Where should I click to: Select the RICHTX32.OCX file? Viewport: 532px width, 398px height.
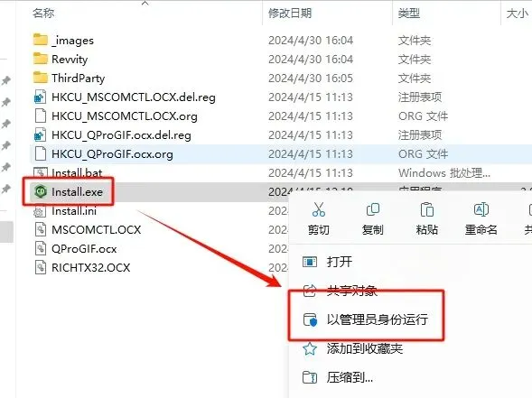click(91, 268)
